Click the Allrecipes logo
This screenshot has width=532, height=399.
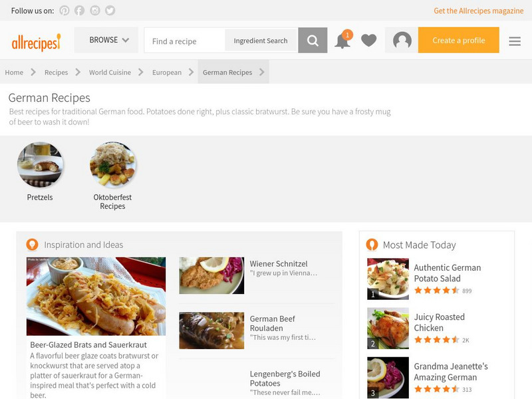pyautogui.click(x=36, y=43)
